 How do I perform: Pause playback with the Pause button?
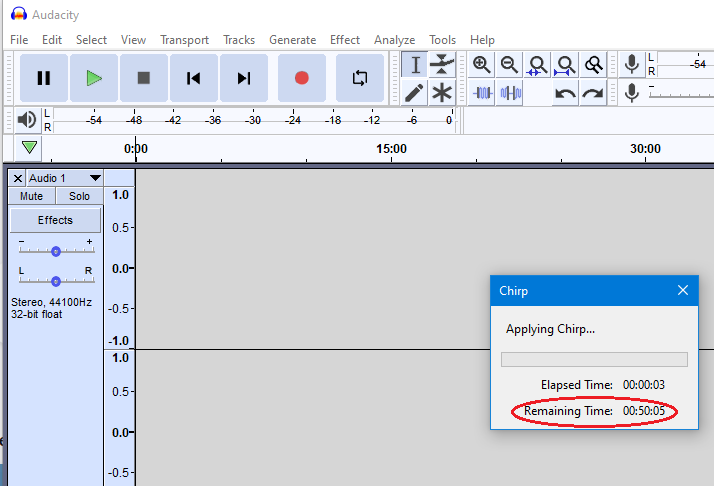[44, 78]
